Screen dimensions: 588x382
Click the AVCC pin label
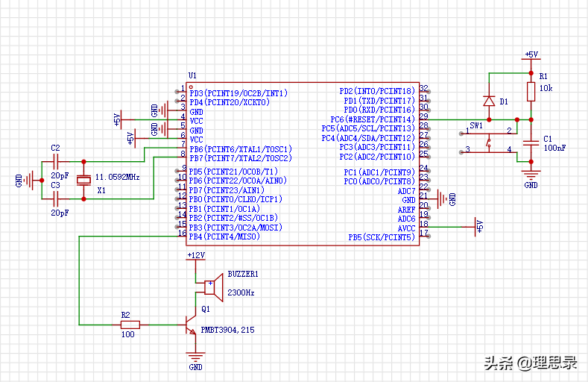406,228
